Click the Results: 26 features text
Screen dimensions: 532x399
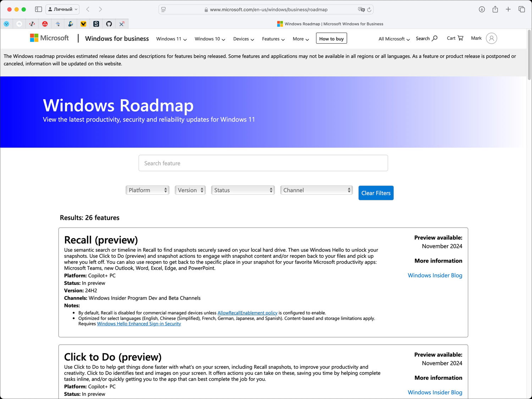(x=90, y=218)
